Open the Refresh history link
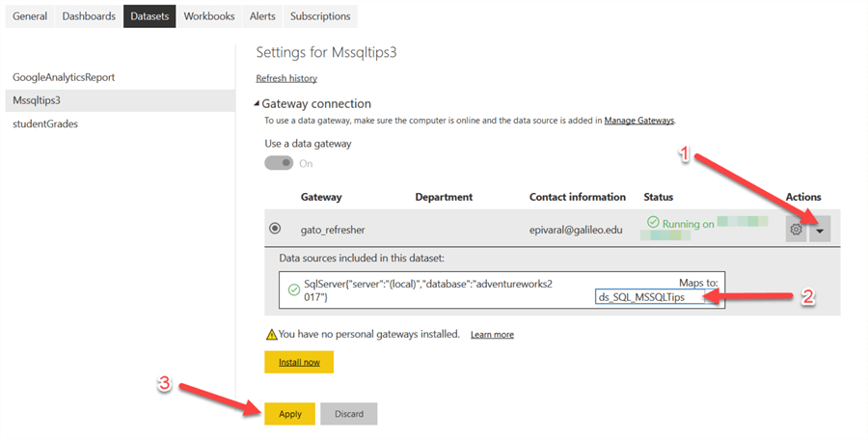 coord(286,78)
